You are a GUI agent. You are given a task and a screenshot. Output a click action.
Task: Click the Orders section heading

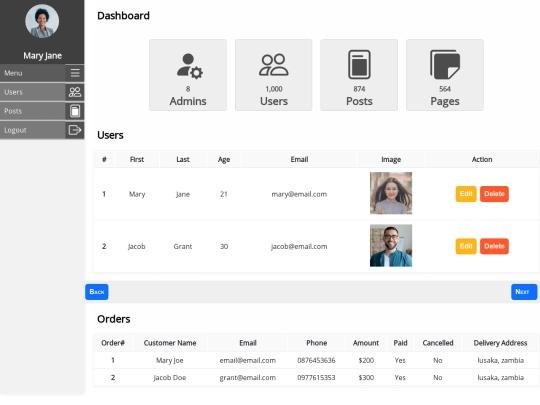pyautogui.click(x=114, y=319)
